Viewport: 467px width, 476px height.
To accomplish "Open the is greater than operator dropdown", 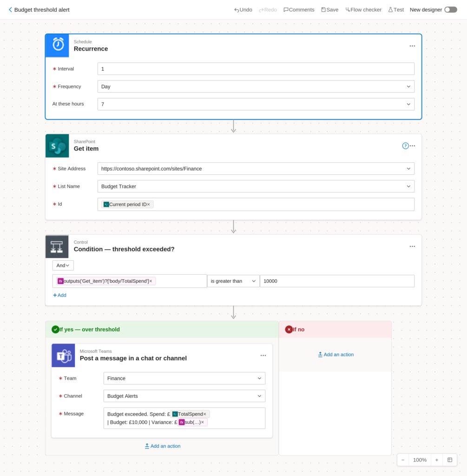I will click(233, 281).
